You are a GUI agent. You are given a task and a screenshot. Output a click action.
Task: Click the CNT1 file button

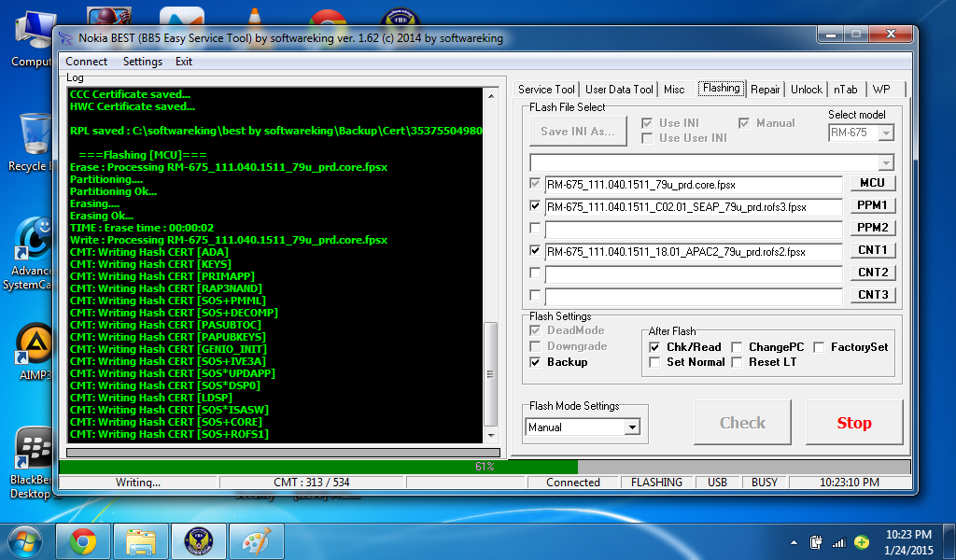[872, 250]
